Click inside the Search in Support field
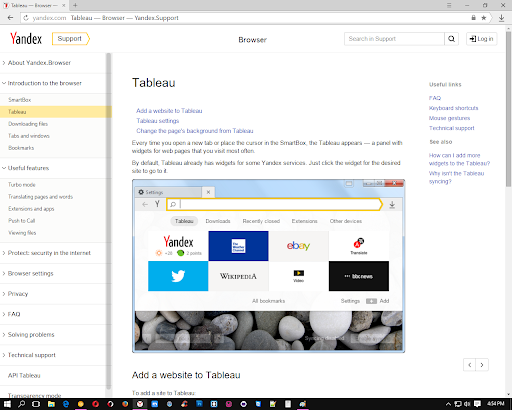 [394, 39]
